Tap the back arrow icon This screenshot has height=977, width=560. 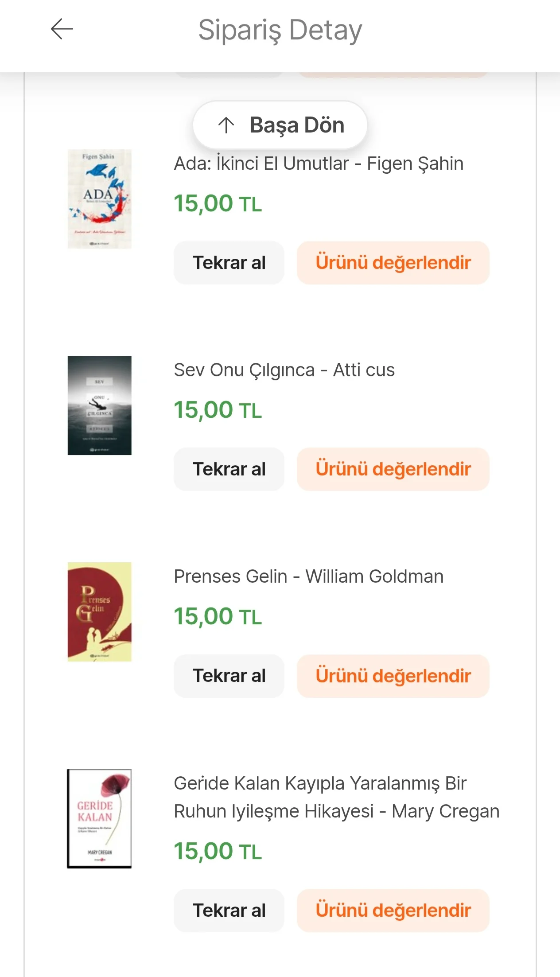(x=62, y=29)
